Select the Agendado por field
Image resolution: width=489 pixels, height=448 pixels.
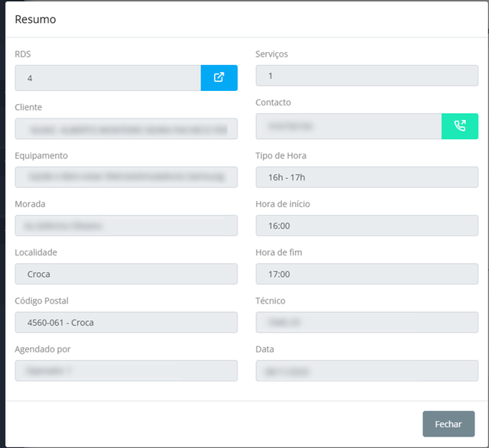[126, 371]
